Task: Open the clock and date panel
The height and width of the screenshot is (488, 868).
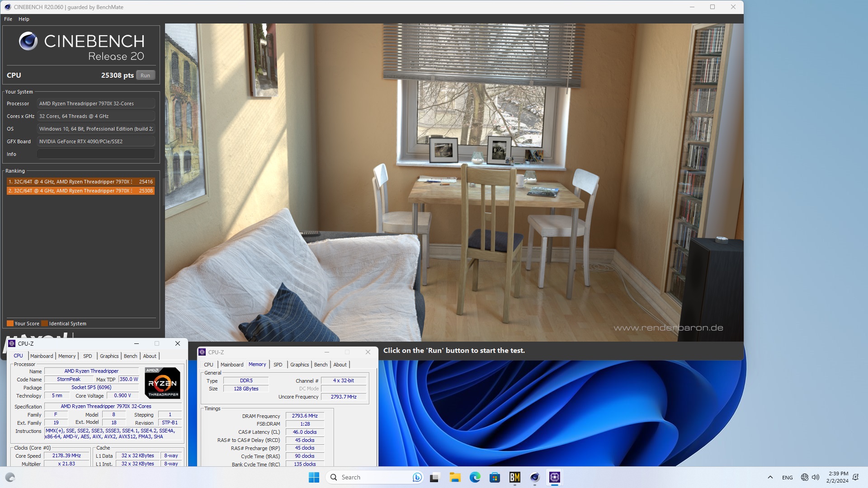Action: (837, 477)
